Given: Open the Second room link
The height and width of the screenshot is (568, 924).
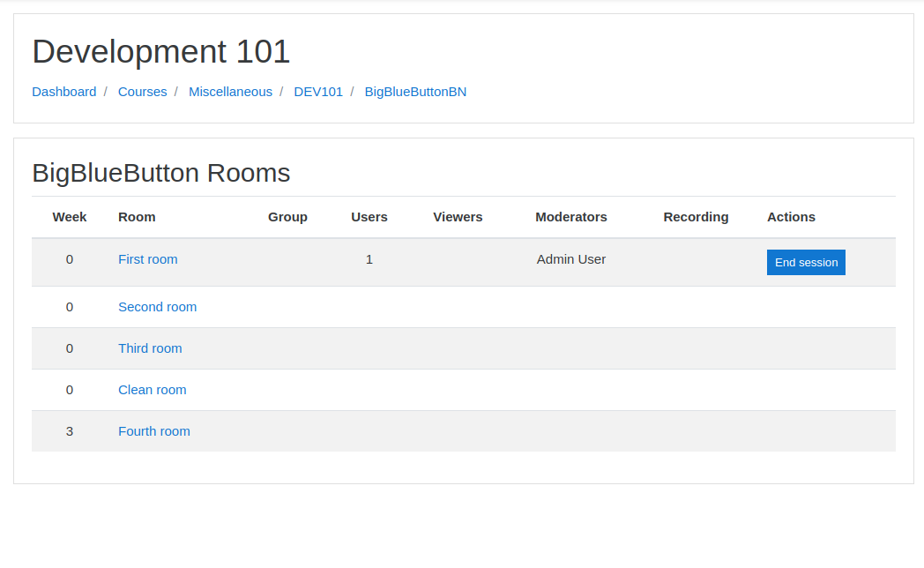Looking at the screenshot, I should [x=157, y=307].
